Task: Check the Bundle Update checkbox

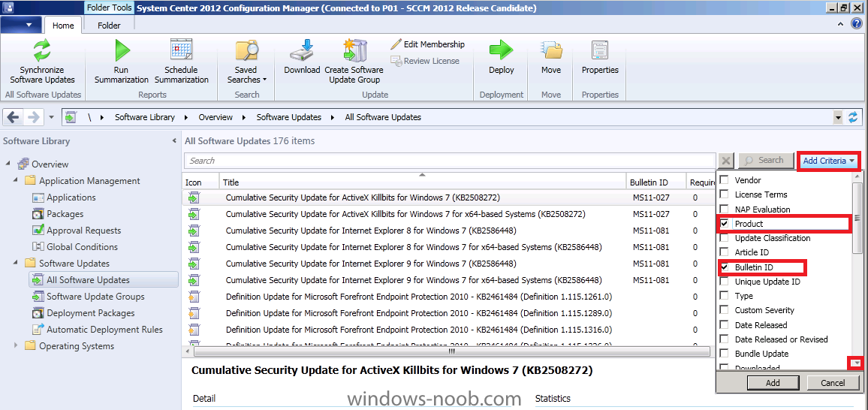Action: click(x=724, y=354)
